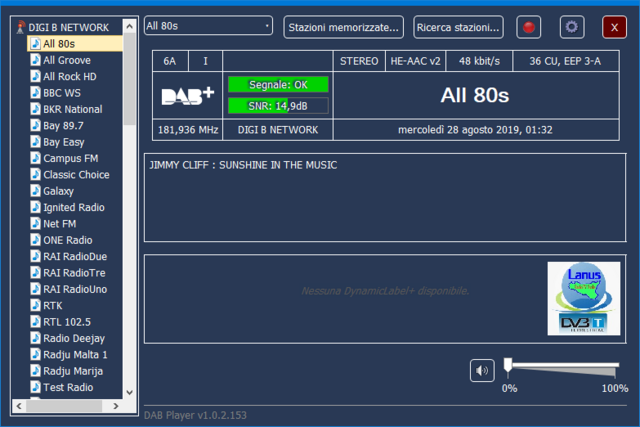Select the Campus FM station
Image resolution: width=640 pixels, height=427 pixels.
pyautogui.click(x=71, y=158)
